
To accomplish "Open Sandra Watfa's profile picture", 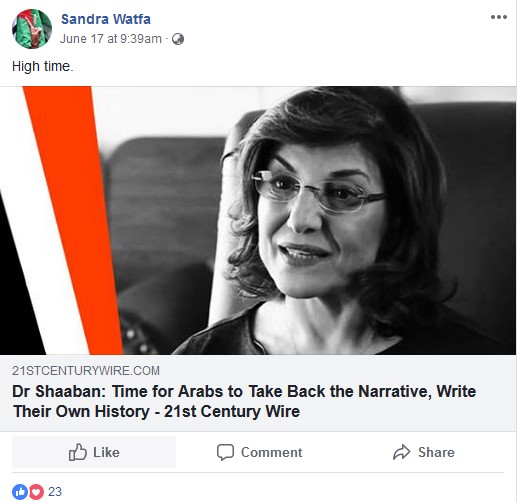I will tap(32, 29).
